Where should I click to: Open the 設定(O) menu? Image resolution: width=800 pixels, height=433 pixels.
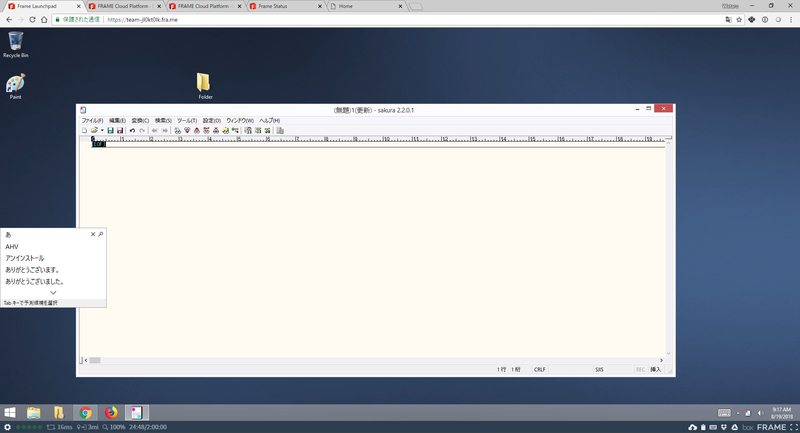212,121
